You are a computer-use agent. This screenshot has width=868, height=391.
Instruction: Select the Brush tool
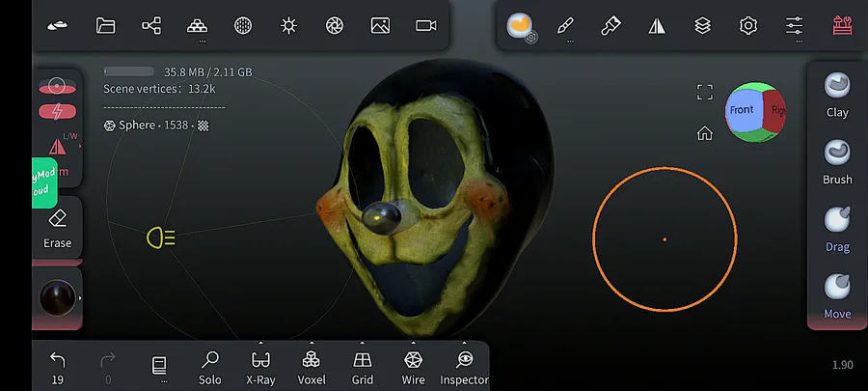coord(837,162)
